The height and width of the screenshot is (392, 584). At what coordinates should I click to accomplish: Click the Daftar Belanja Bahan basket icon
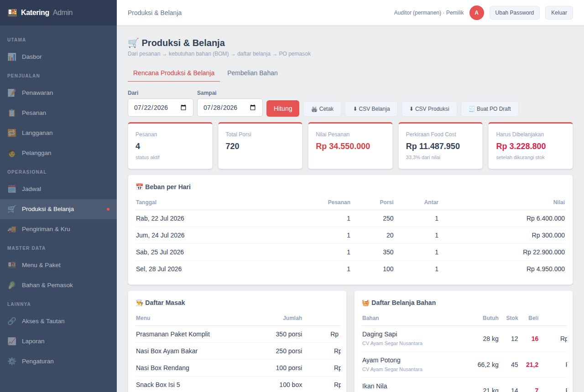point(366,303)
